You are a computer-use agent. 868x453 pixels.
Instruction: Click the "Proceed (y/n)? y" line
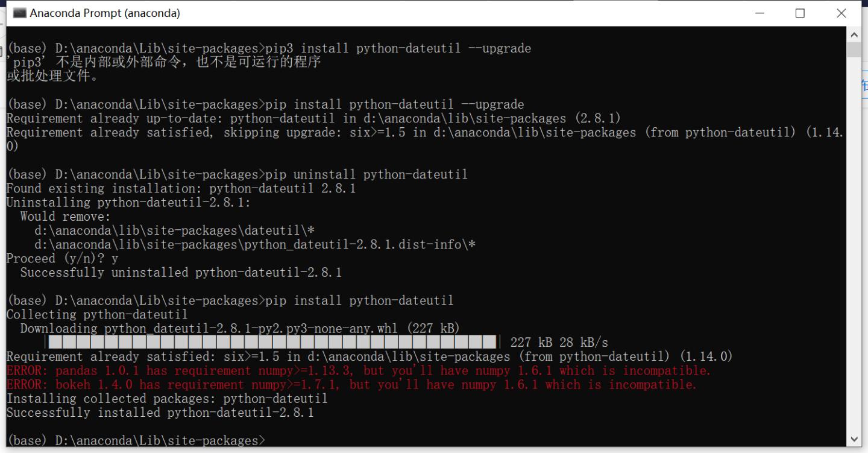click(x=62, y=259)
